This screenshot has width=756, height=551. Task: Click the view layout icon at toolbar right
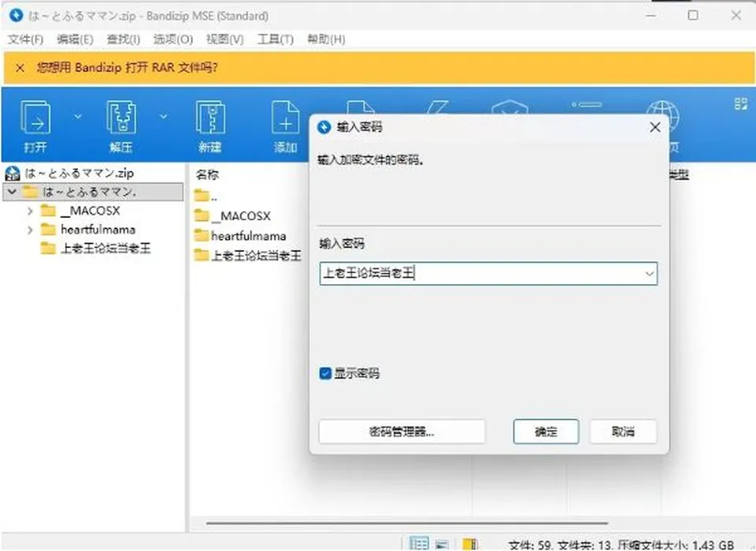point(740,104)
